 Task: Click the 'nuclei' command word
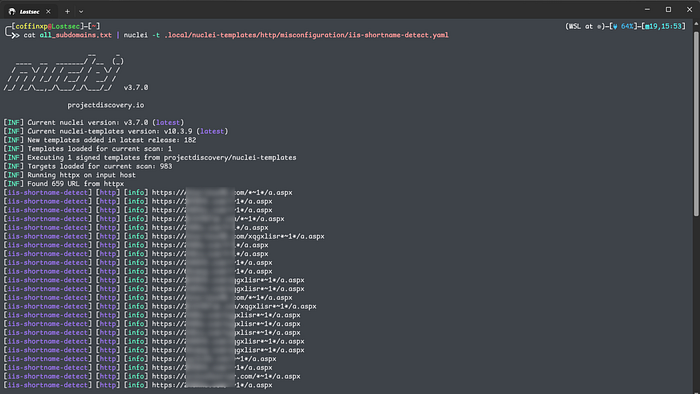[x=136, y=35]
